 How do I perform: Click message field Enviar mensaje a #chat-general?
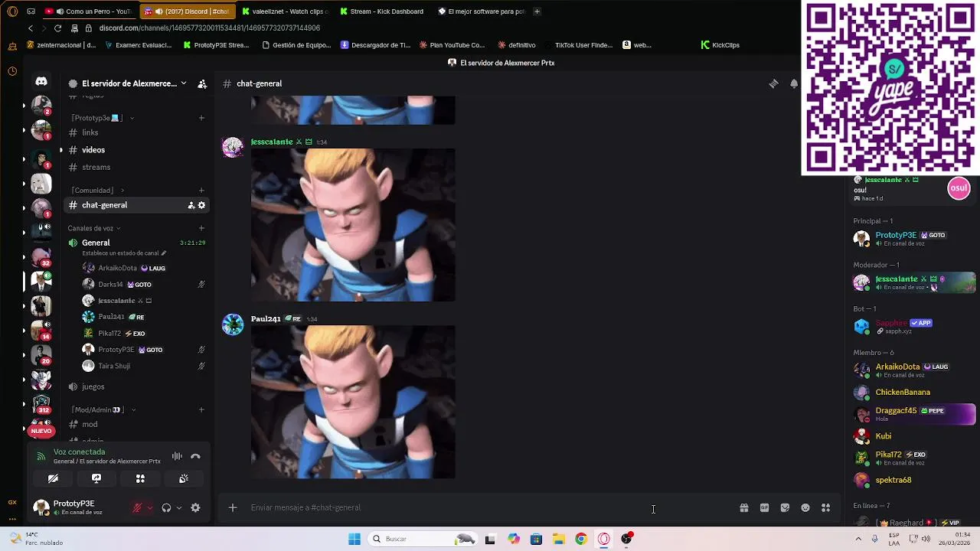tap(490, 507)
